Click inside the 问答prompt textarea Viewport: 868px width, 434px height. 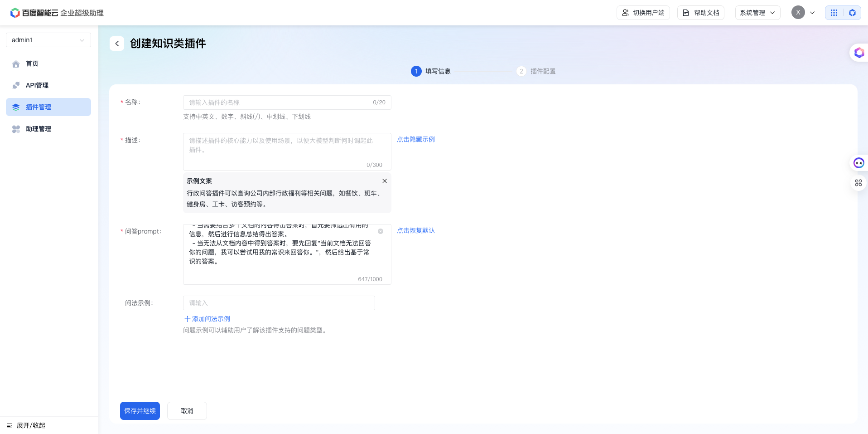point(287,254)
